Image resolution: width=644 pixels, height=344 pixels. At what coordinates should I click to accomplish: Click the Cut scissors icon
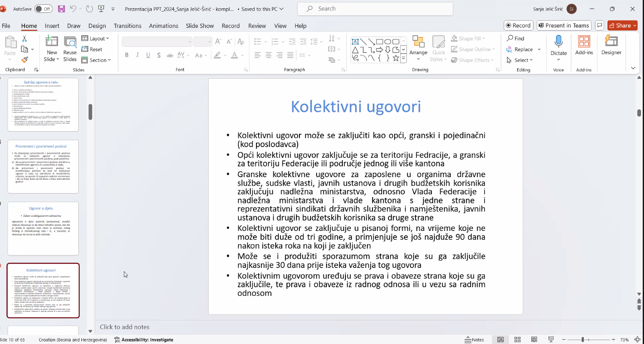click(x=25, y=39)
